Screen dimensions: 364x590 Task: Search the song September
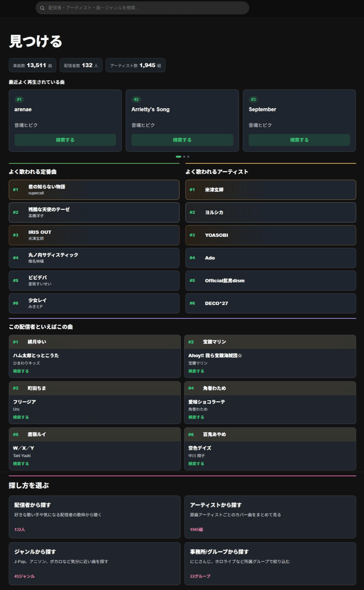coord(300,140)
